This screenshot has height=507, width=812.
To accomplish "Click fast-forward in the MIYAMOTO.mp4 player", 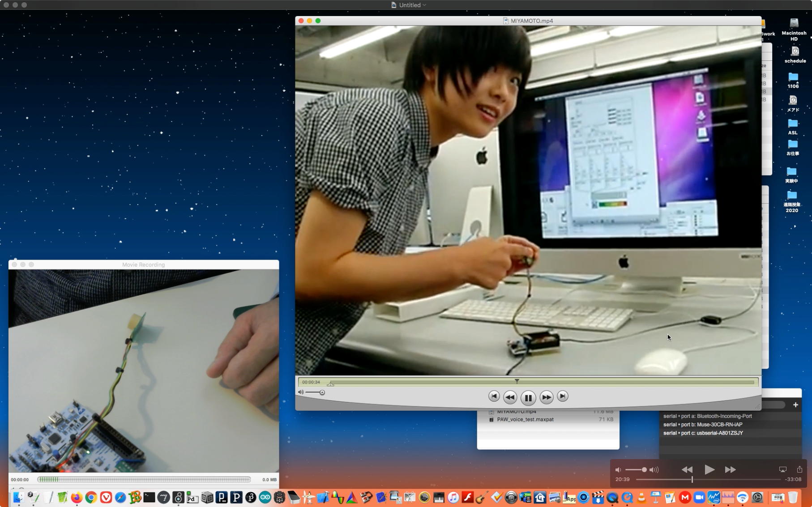I will point(547,397).
